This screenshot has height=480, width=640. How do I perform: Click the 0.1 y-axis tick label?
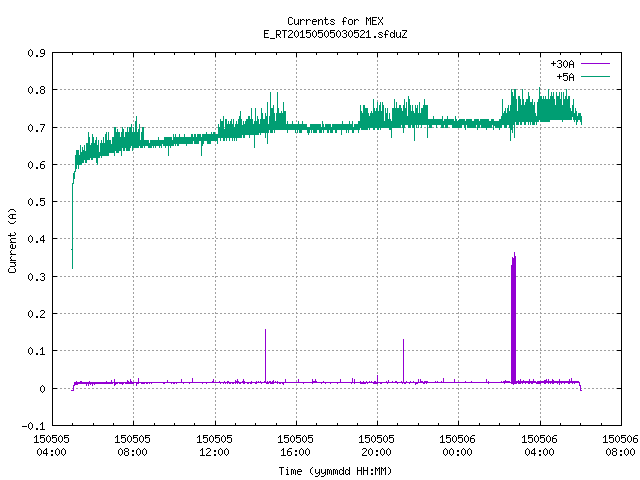tap(36, 351)
